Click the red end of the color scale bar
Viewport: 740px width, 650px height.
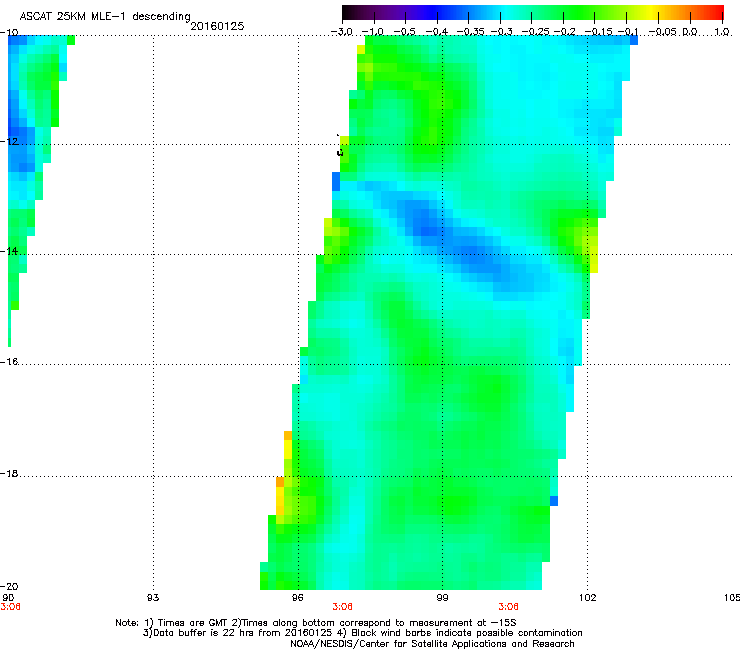(717, 12)
